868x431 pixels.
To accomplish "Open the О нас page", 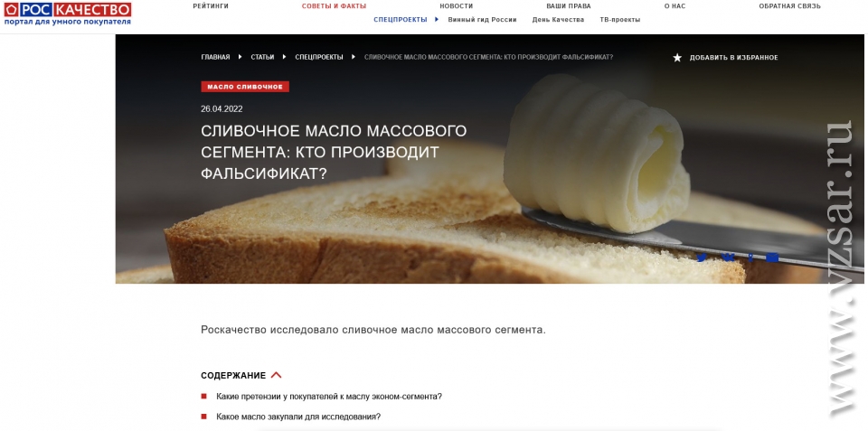I will tap(675, 6).
